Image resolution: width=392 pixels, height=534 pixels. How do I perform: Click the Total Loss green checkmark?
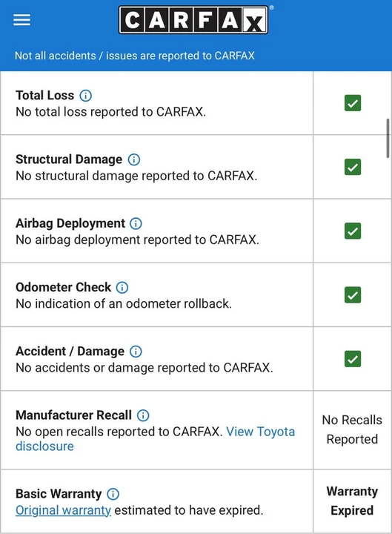pos(353,103)
